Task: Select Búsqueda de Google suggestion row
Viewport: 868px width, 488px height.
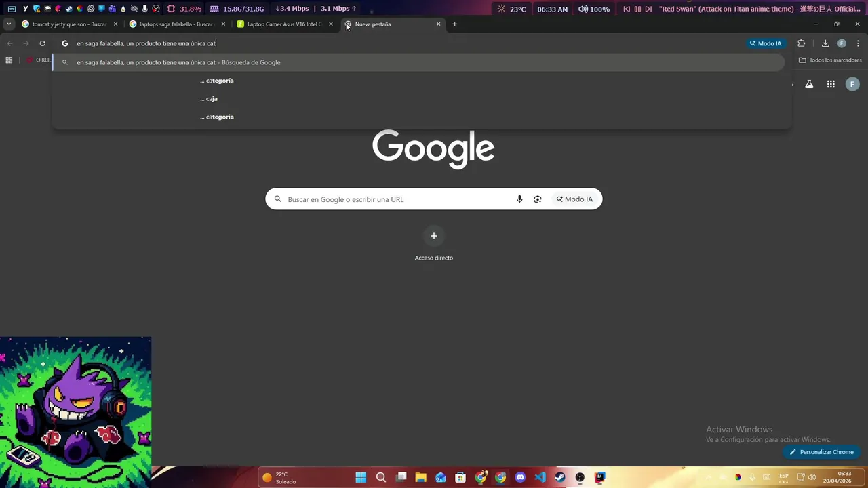Action: (x=419, y=62)
